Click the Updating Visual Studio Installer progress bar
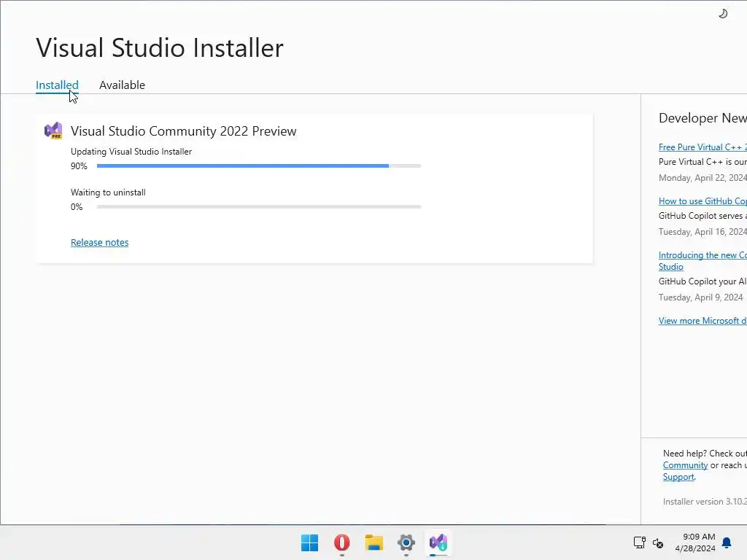747x560 pixels. 259,166
